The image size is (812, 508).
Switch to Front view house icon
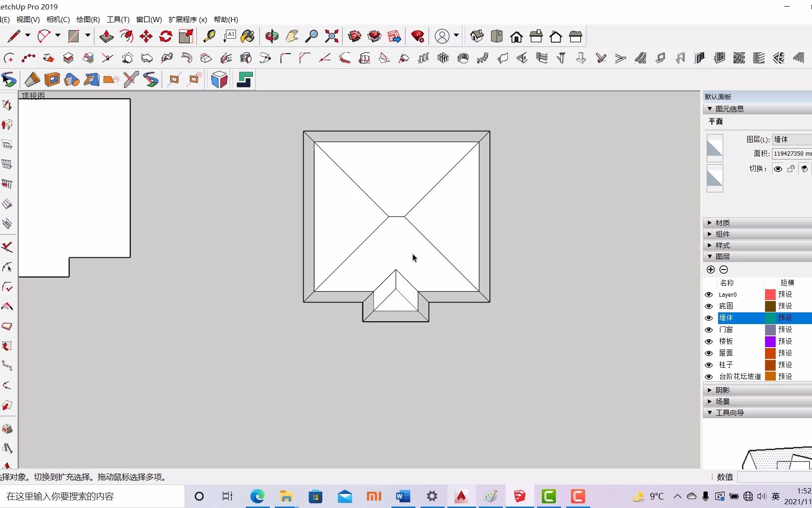[516, 36]
